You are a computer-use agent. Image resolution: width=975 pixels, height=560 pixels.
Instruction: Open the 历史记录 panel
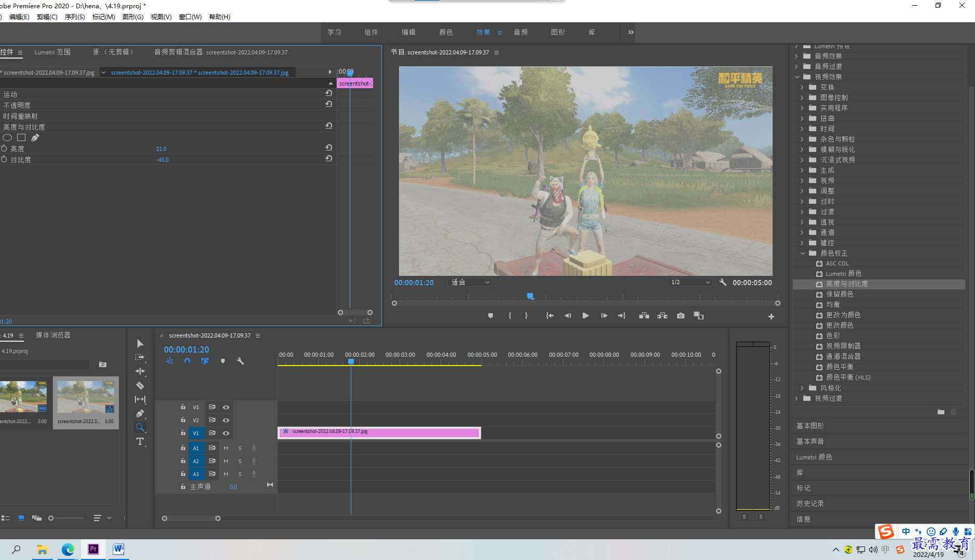[x=810, y=503]
